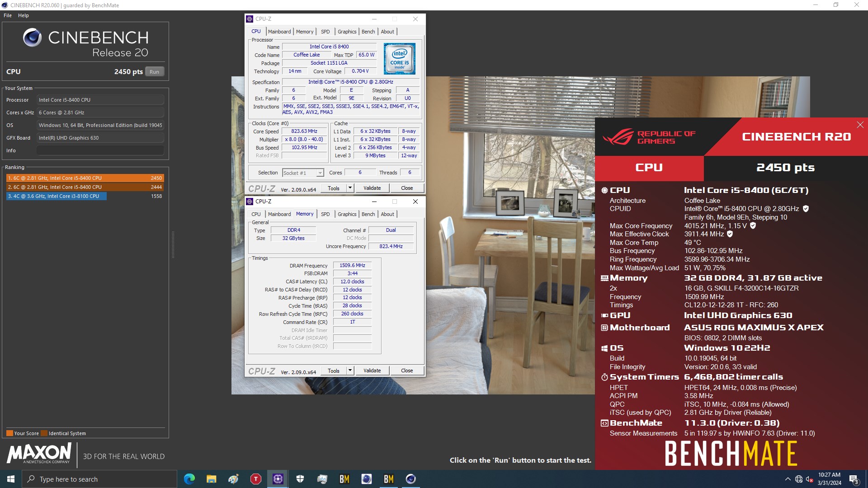The width and height of the screenshot is (868, 488).
Task: Open Windows Start menu
Action: 11,479
